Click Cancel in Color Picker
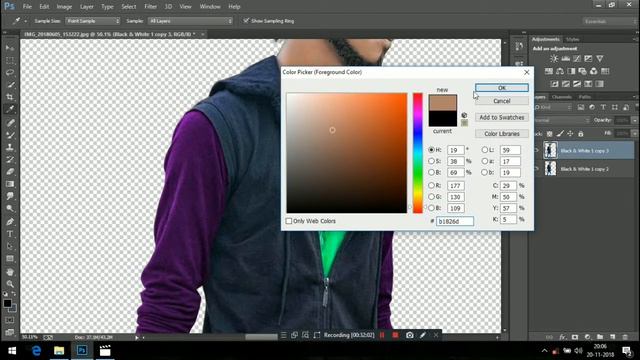 coord(502,101)
